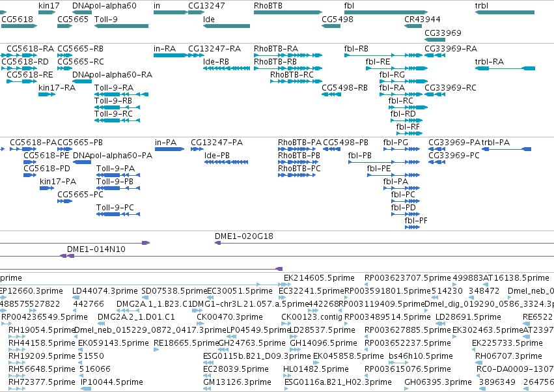The height and width of the screenshot is (392, 554).
Task: Click the CG5498-RB transcript
Action: (x=331, y=94)
